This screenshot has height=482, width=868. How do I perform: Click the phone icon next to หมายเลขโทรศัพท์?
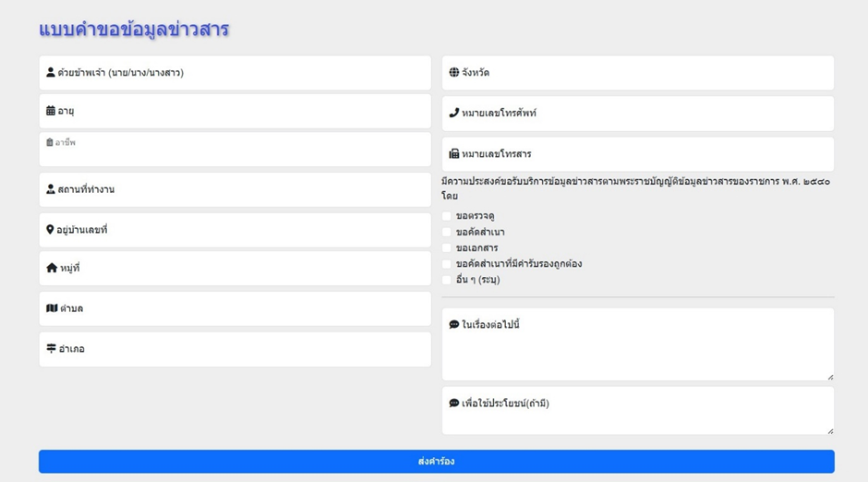(454, 114)
